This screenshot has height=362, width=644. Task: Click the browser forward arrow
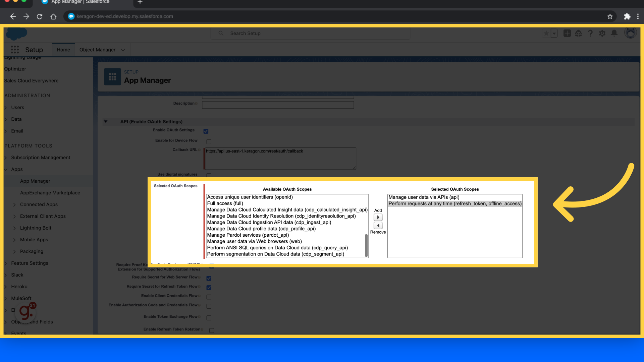click(x=26, y=16)
